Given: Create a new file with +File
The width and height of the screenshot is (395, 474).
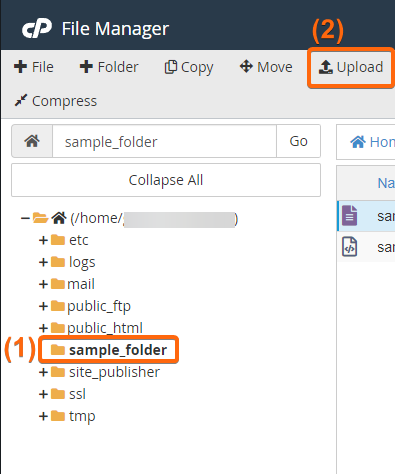Looking at the screenshot, I should tap(34, 67).
